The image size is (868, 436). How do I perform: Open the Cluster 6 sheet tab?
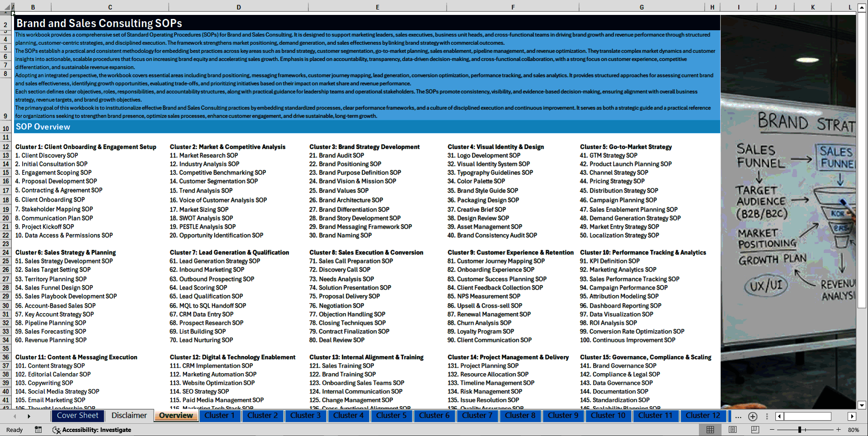tap(434, 416)
